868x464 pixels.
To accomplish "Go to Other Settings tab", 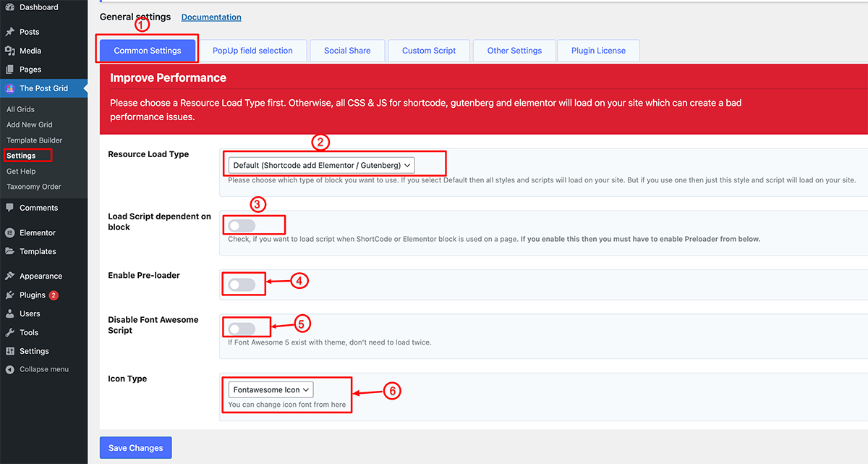I will pyautogui.click(x=514, y=51).
